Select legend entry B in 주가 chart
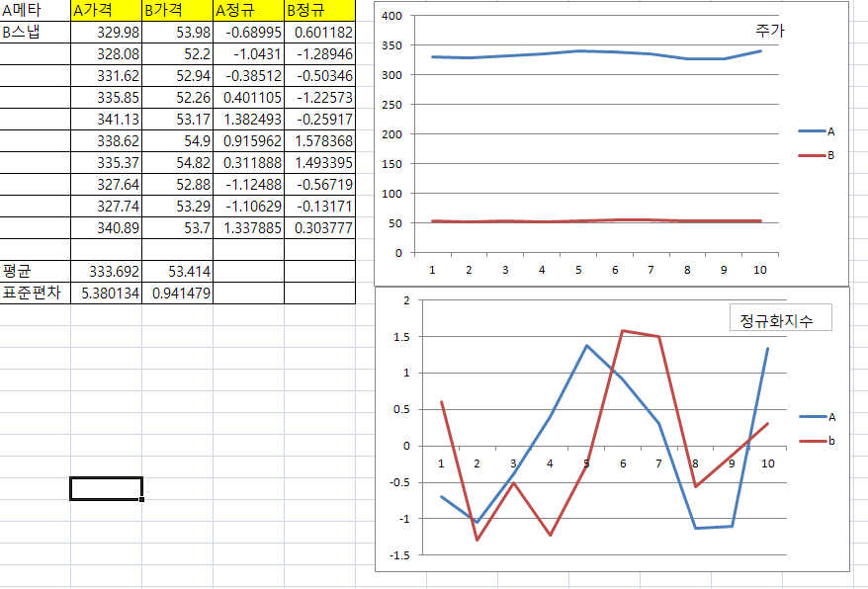This screenshot has width=868, height=589. coord(817,155)
